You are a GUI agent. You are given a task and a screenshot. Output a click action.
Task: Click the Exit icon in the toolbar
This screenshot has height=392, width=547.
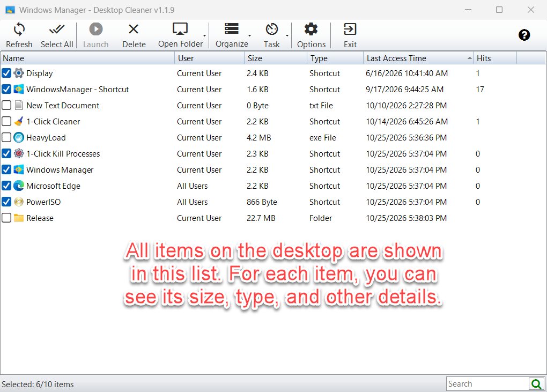[x=350, y=29]
